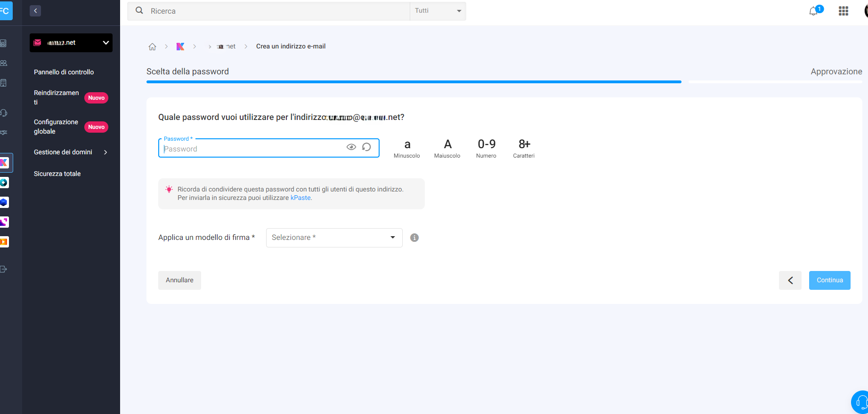Go to home via breadcrumb house icon
The image size is (868, 414).
(152, 47)
